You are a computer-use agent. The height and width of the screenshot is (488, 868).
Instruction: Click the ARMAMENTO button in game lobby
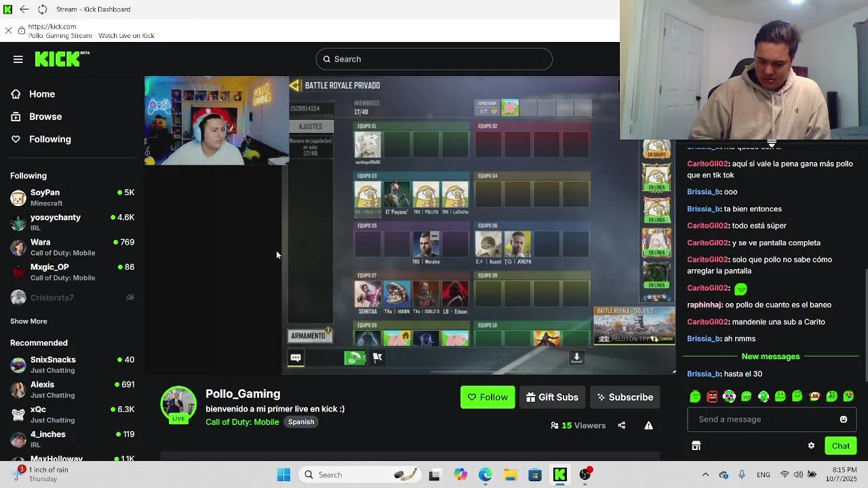(x=309, y=335)
